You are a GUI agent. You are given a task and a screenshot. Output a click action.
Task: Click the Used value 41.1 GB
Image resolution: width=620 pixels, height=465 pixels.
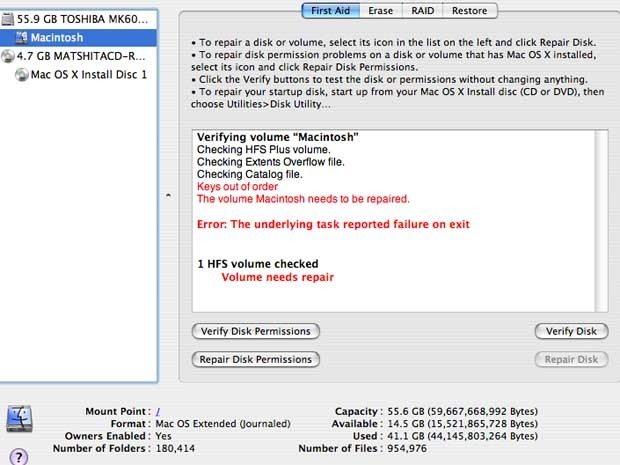(x=462, y=436)
